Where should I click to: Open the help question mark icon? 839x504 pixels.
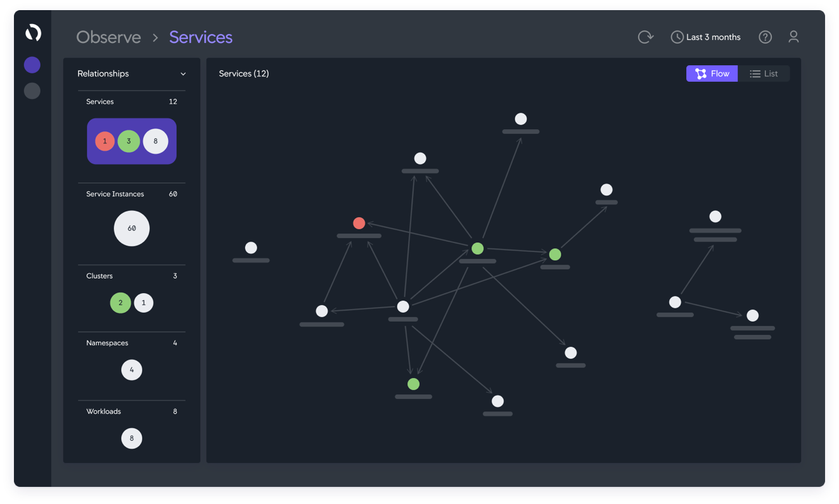(765, 37)
